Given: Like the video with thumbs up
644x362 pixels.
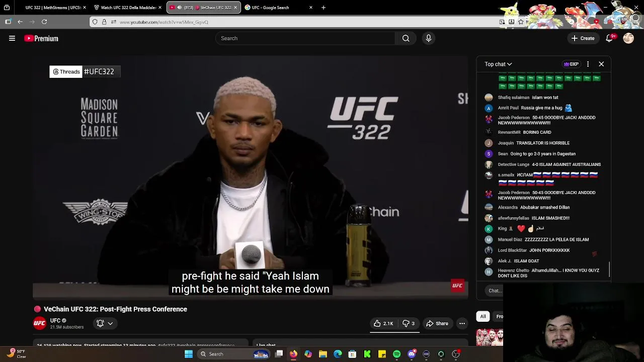Looking at the screenshot, I should click(383, 323).
